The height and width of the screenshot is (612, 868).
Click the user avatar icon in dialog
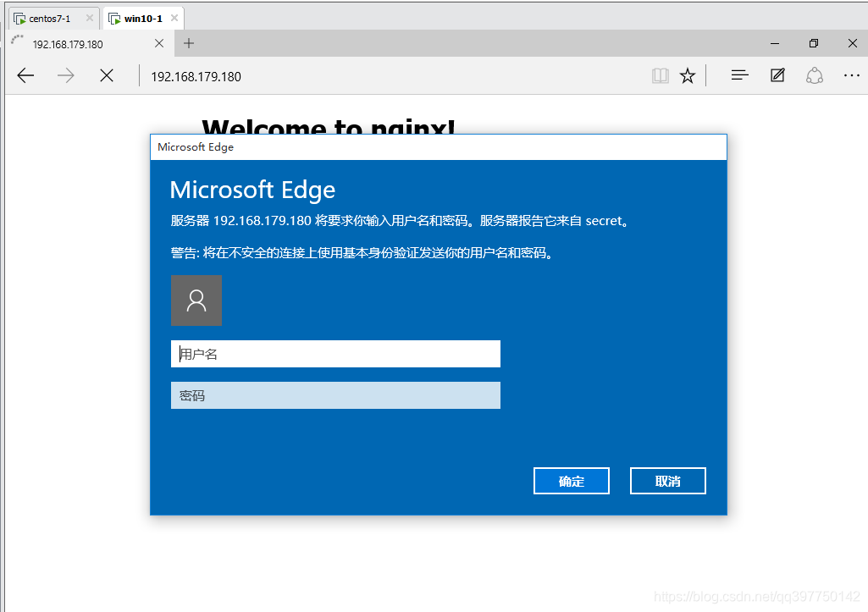[196, 300]
